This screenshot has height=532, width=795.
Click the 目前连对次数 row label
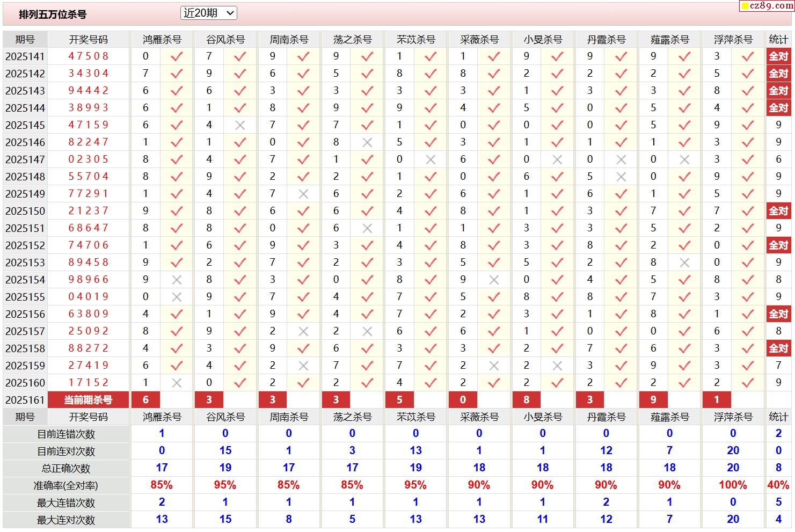pyautogui.click(x=66, y=451)
